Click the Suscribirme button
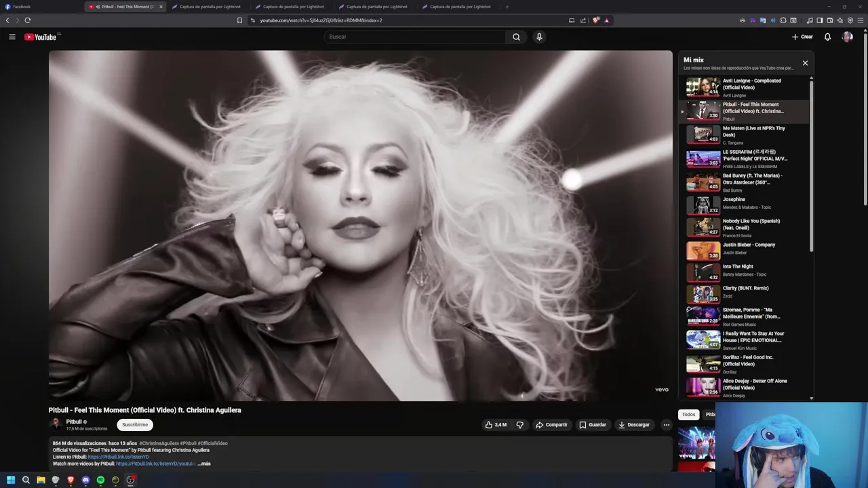The width and height of the screenshot is (868, 488). click(x=135, y=425)
